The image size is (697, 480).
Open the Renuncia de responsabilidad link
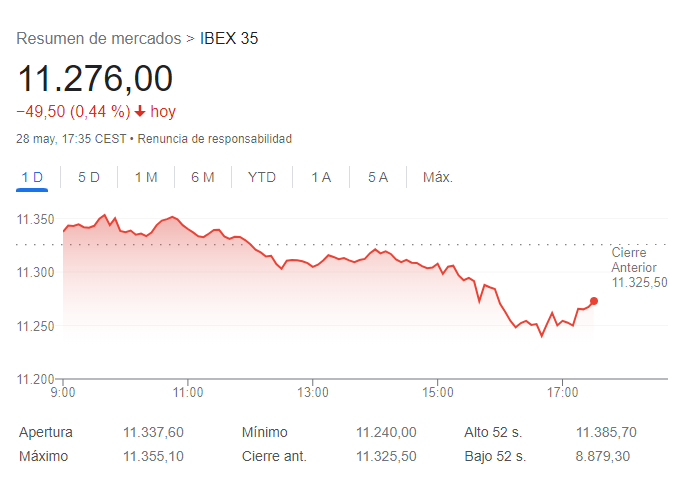click(214, 139)
